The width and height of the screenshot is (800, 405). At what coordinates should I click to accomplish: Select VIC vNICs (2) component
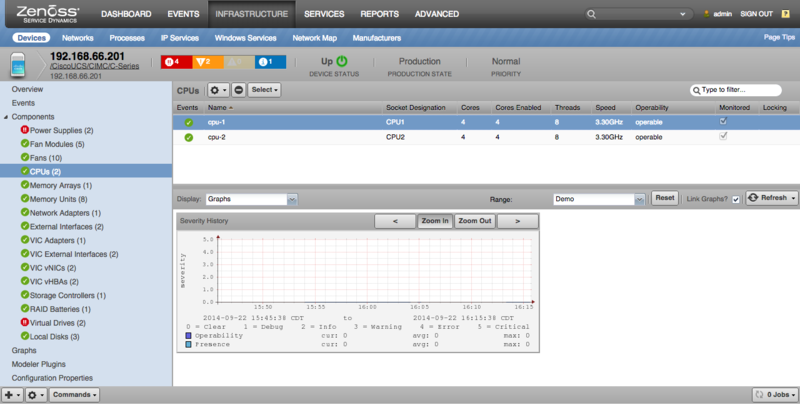tap(53, 268)
